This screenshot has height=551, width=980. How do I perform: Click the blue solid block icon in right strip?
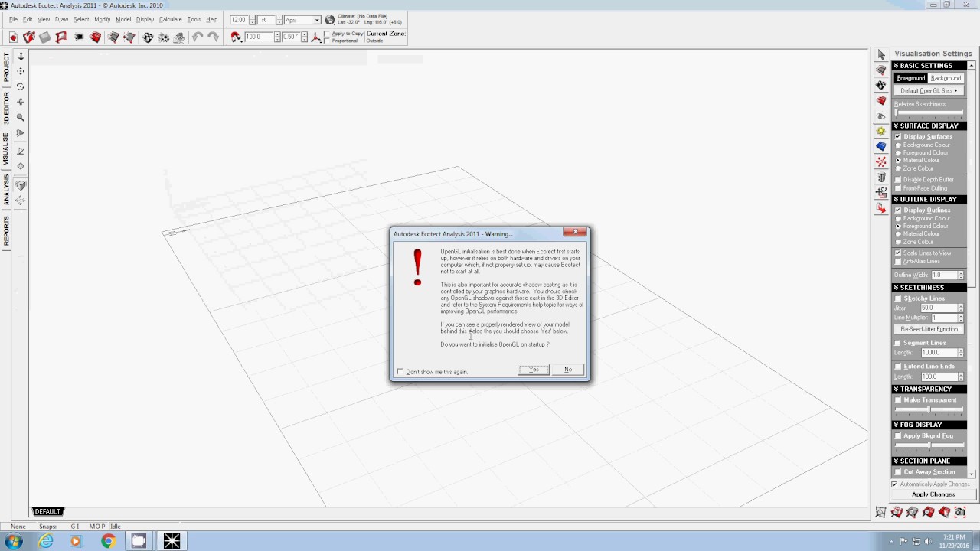(x=881, y=146)
